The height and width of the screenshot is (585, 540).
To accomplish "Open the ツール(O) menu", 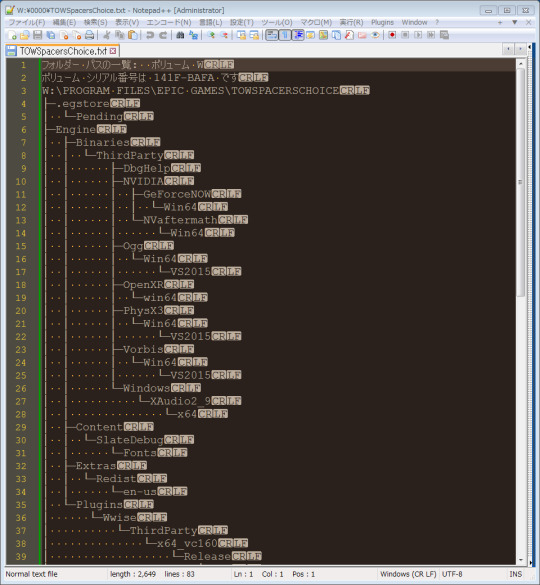I will [x=277, y=22].
